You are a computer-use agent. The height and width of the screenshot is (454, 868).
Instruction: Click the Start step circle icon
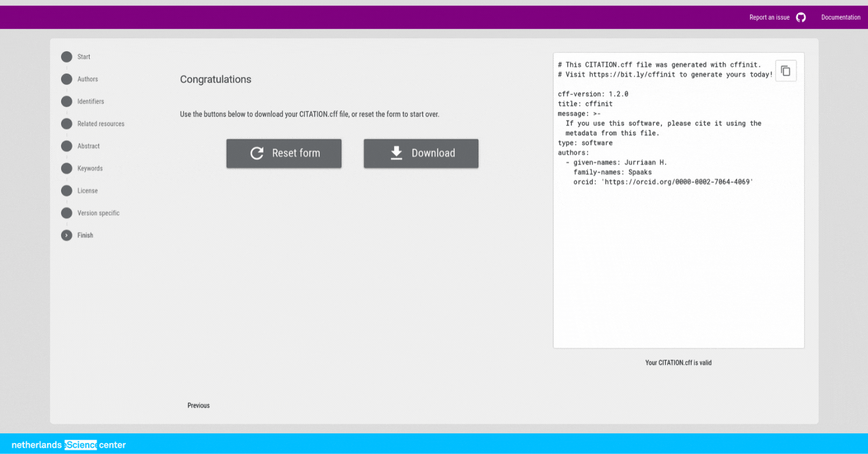(x=67, y=57)
